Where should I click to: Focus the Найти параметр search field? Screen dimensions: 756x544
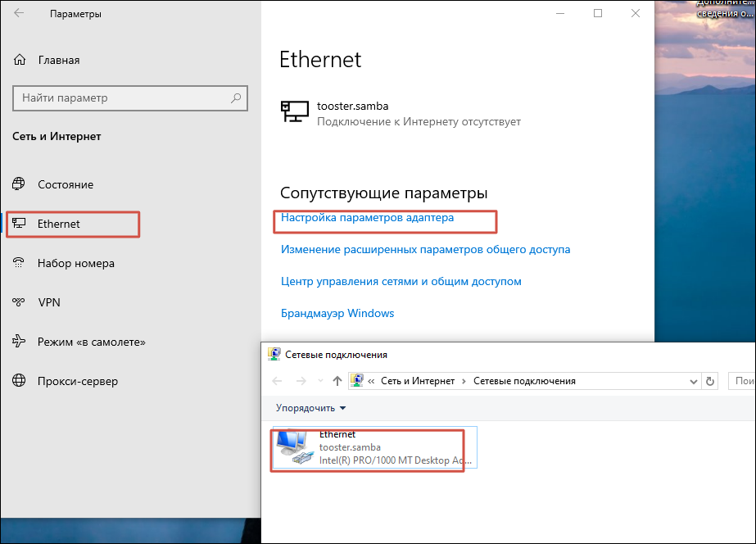[x=123, y=98]
